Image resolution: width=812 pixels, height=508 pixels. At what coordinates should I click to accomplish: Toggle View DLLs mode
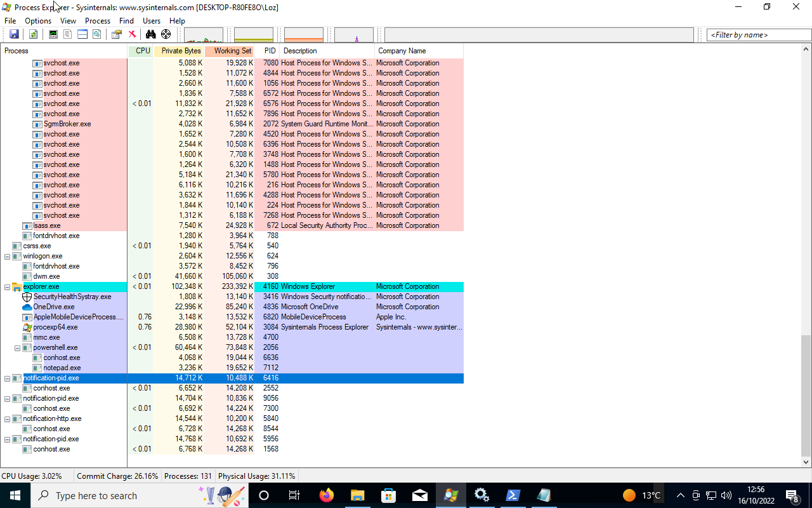point(96,34)
